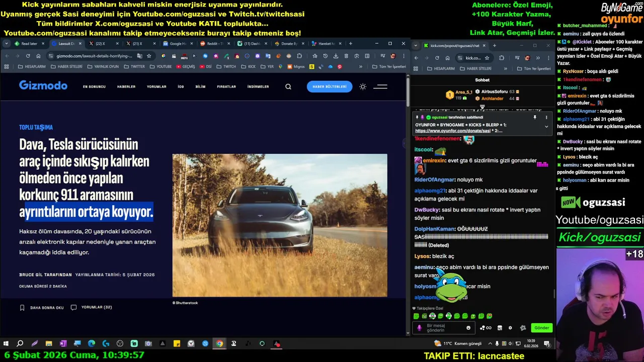Viewport: 644px width, 362px height.
Task: Open HABERLER nav item
Action: pos(126,86)
